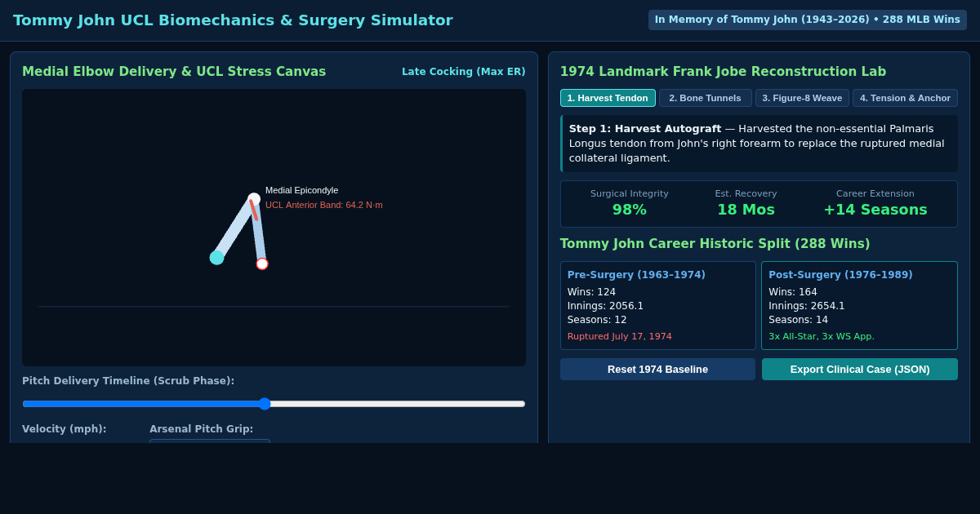This screenshot has width=980, height=514.
Task: Click the Post-Surgery (1976–1989) card heading
Action: coord(840,275)
